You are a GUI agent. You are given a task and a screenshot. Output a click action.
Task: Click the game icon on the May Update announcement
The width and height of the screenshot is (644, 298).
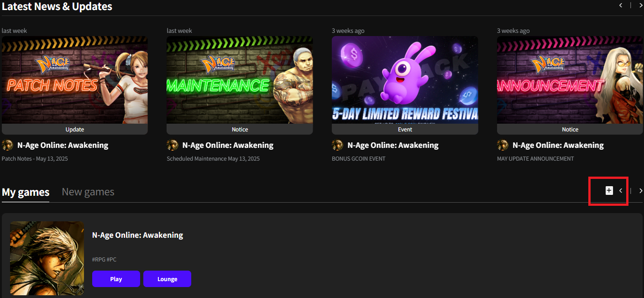(x=503, y=145)
